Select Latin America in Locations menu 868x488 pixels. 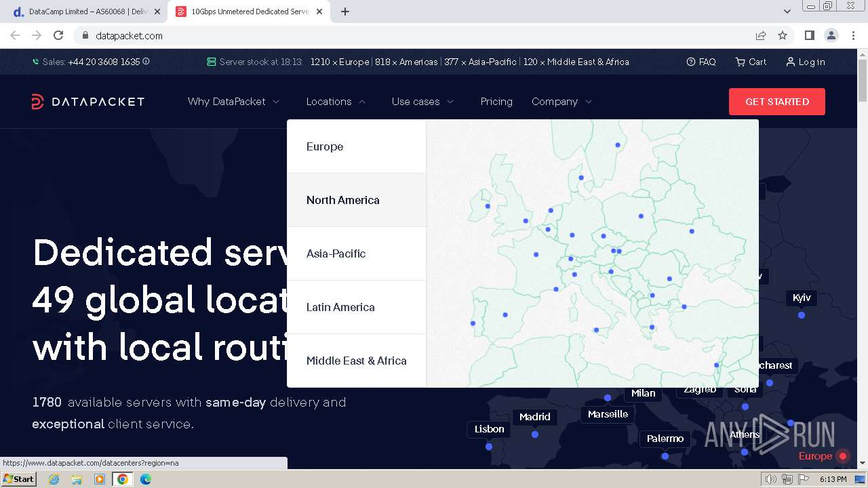[x=357, y=307]
